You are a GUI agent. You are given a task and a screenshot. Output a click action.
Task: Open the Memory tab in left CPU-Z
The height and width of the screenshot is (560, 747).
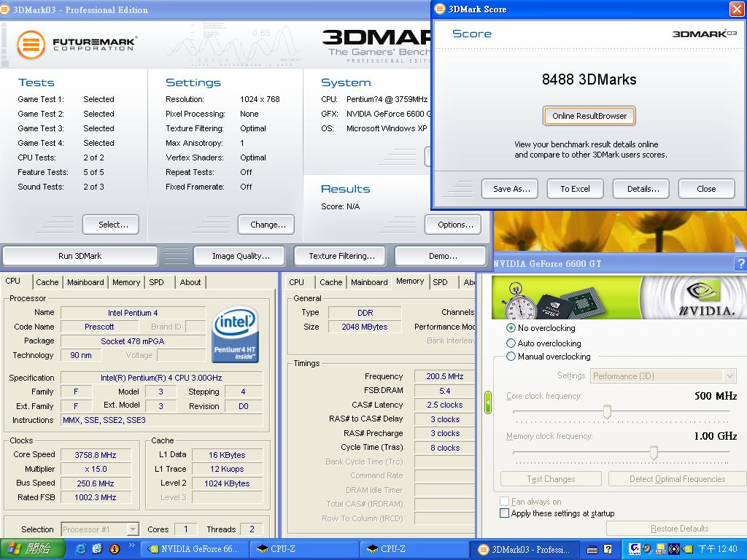126,282
